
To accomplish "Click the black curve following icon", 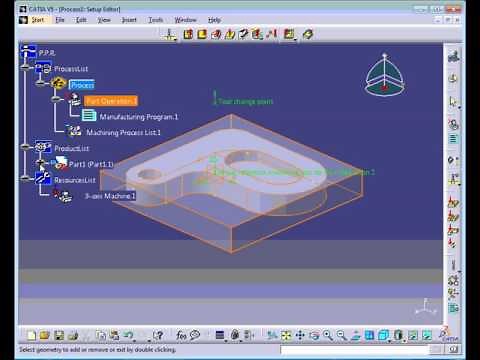I will (243, 34).
